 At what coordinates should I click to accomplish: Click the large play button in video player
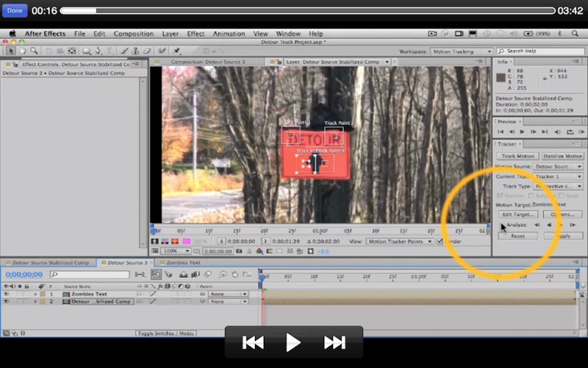click(x=293, y=342)
